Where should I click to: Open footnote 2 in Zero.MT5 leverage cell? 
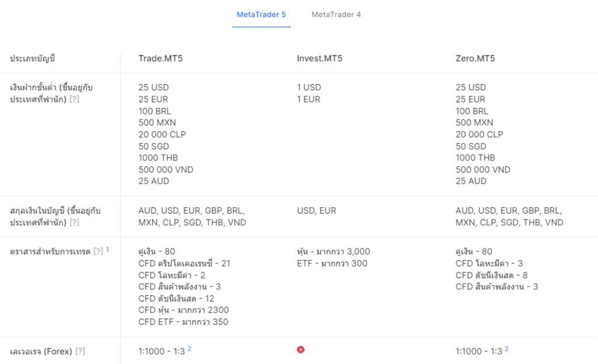(x=506, y=349)
